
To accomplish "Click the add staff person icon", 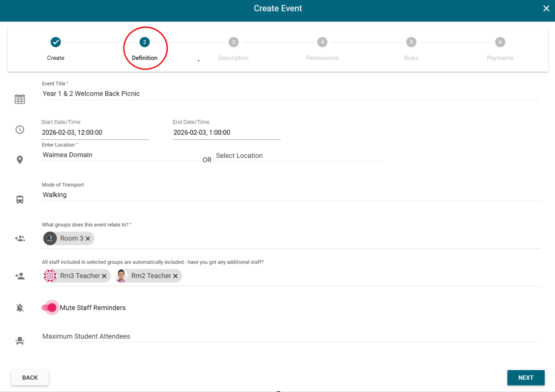I will [20, 276].
